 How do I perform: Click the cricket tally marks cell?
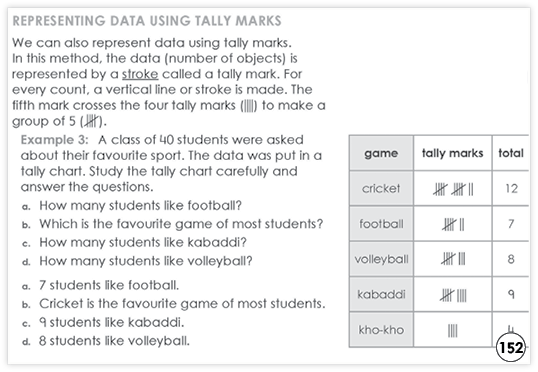click(x=453, y=188)
